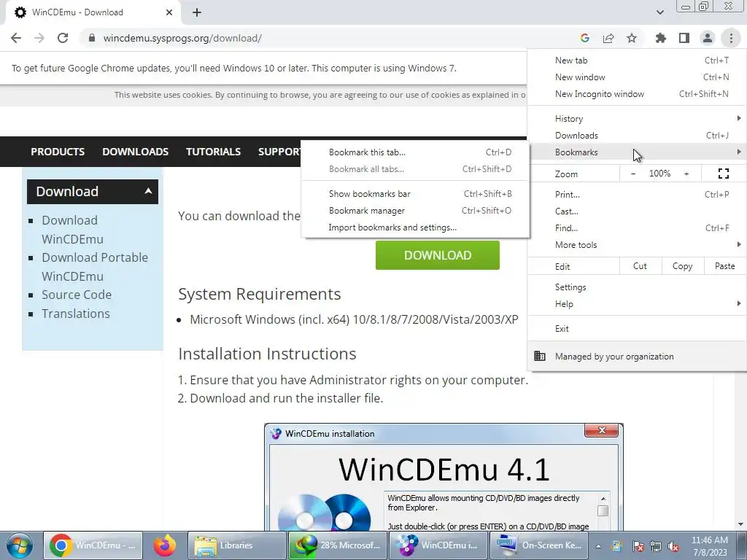Close the WinCDEmu - Download tab
Image resolution: width=747 pixels, height=560 pixels.
pos(169,12)
